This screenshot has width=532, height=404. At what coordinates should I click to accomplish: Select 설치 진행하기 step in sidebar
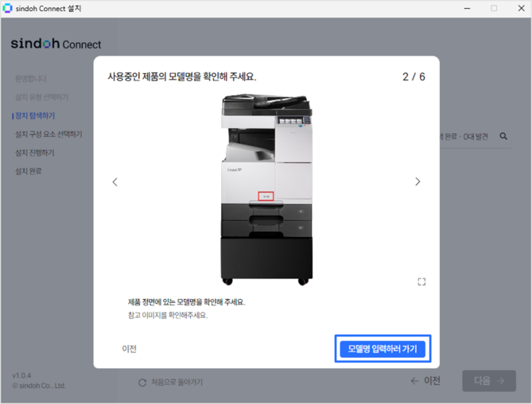[x=35, y=153]
